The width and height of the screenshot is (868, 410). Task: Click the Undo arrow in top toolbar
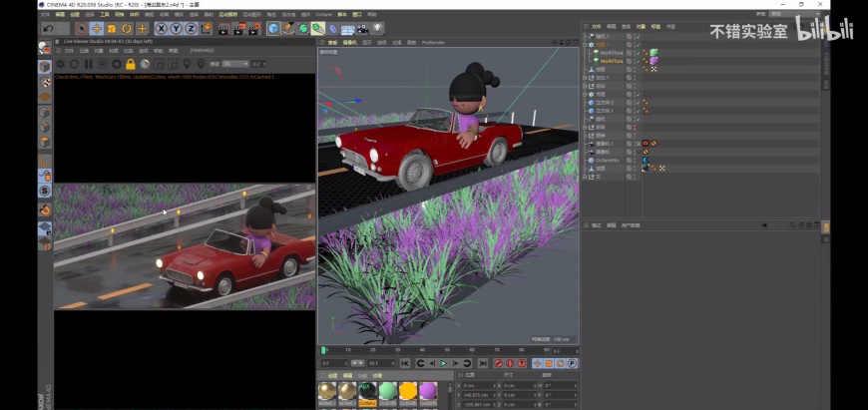tap(48, 29)
